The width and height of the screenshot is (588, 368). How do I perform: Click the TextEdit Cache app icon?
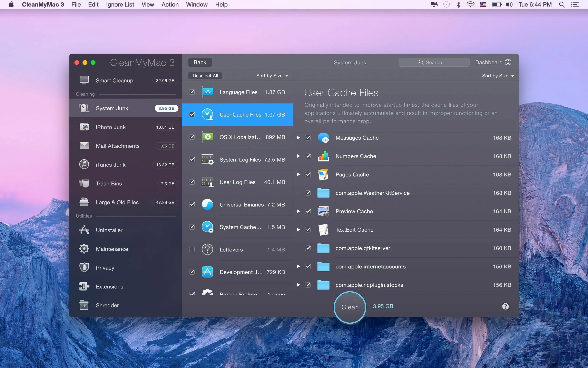coord(323,230)
